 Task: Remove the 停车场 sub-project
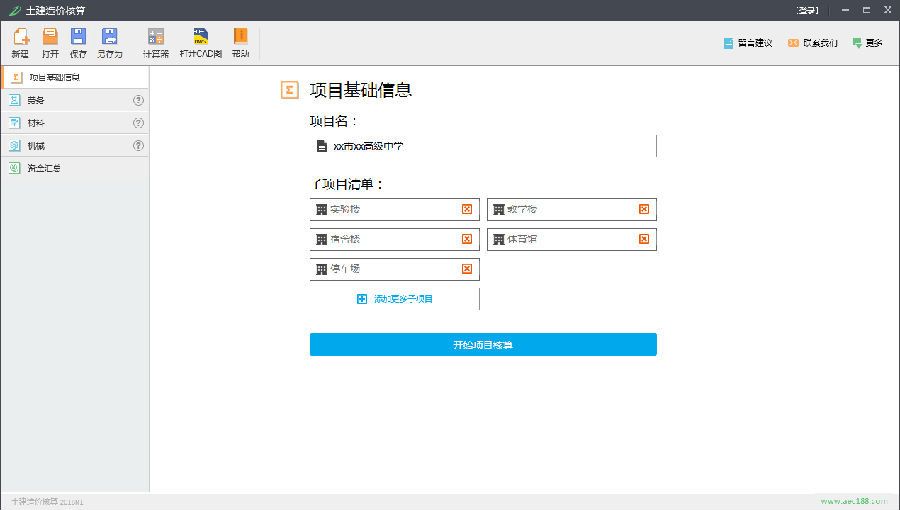pos(467,269)
